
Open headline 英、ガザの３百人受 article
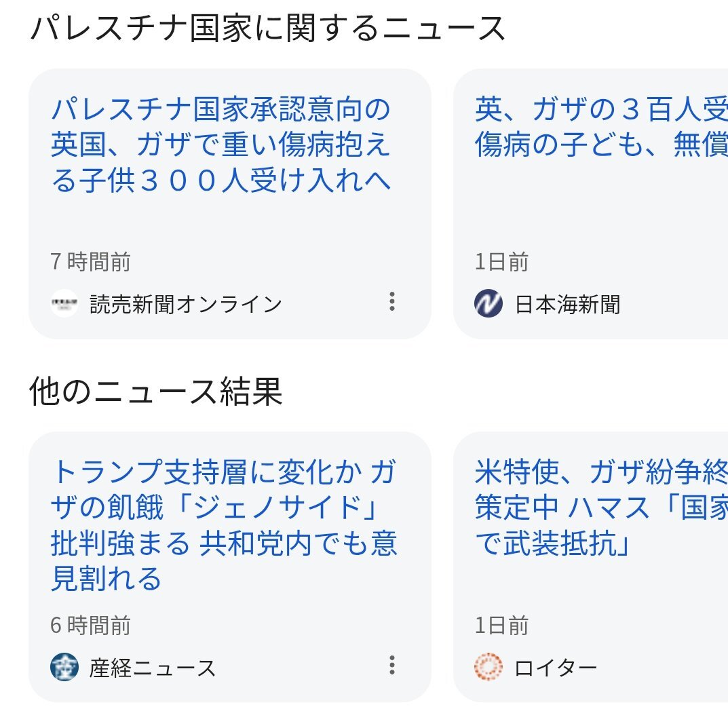(601, 127)
